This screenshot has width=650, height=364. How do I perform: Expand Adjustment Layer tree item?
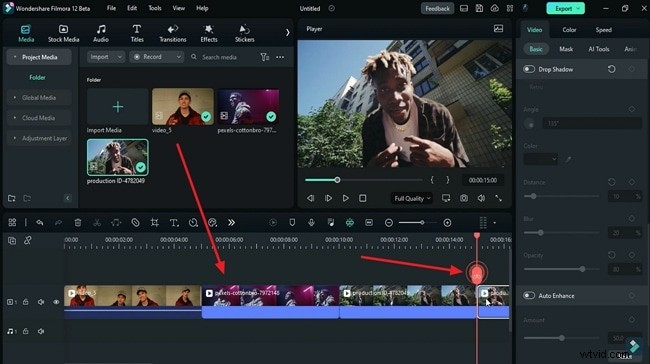point(39,138)
